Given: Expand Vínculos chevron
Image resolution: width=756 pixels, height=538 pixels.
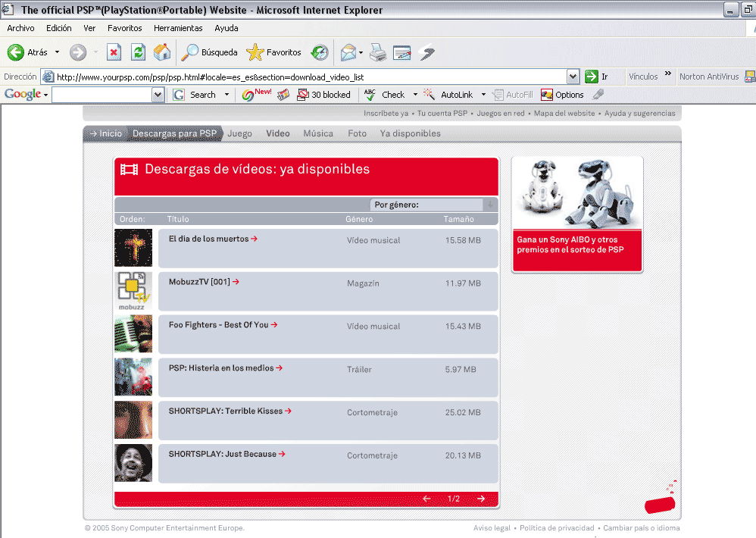Looking at the screenshot, I should pyautogui.click(x=668, y=74).
